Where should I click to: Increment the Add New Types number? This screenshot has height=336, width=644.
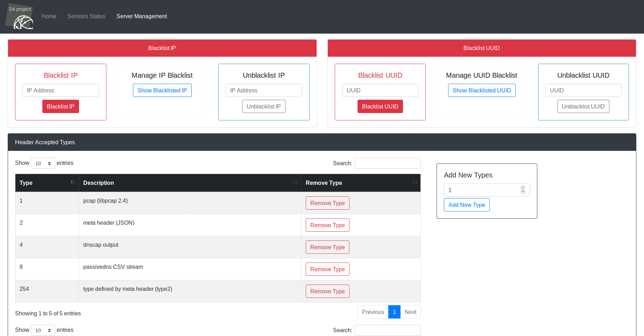pyautogui.click(x=523, y=188)
